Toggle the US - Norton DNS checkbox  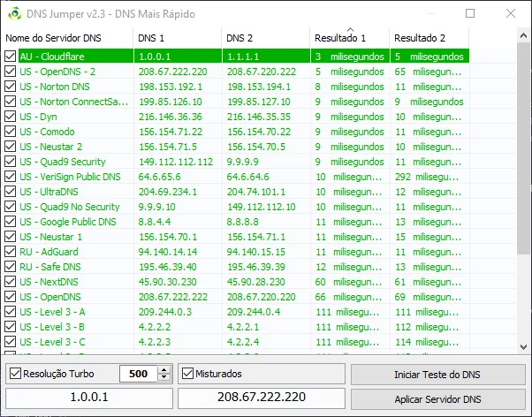11,87
